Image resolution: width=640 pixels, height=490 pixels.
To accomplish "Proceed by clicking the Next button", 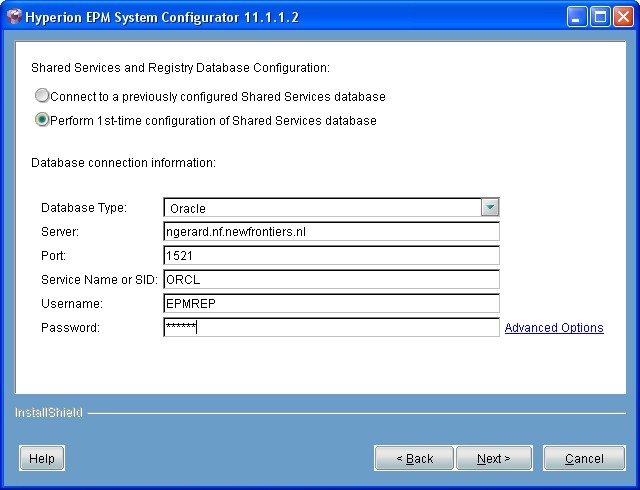I will (x=493, y=459).
